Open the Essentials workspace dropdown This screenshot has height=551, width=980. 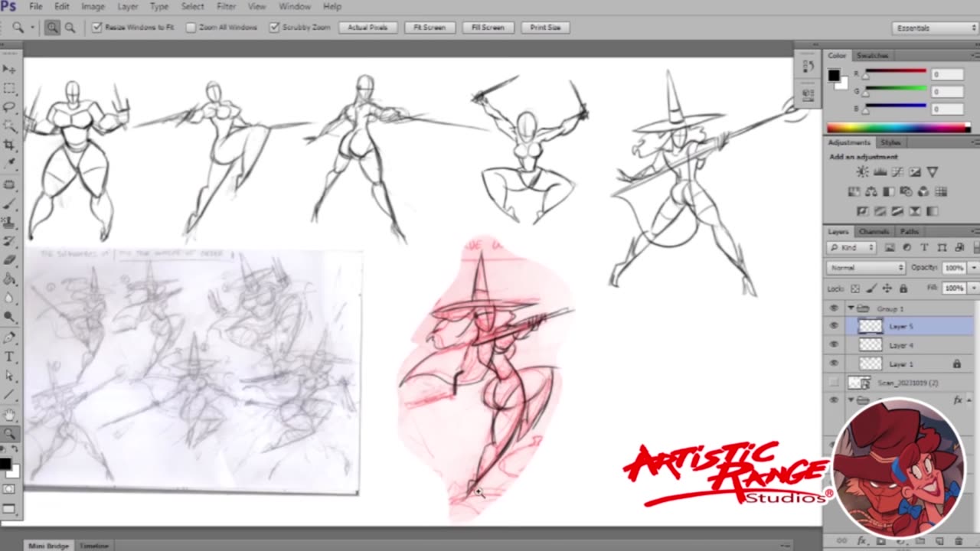point(935,28)
